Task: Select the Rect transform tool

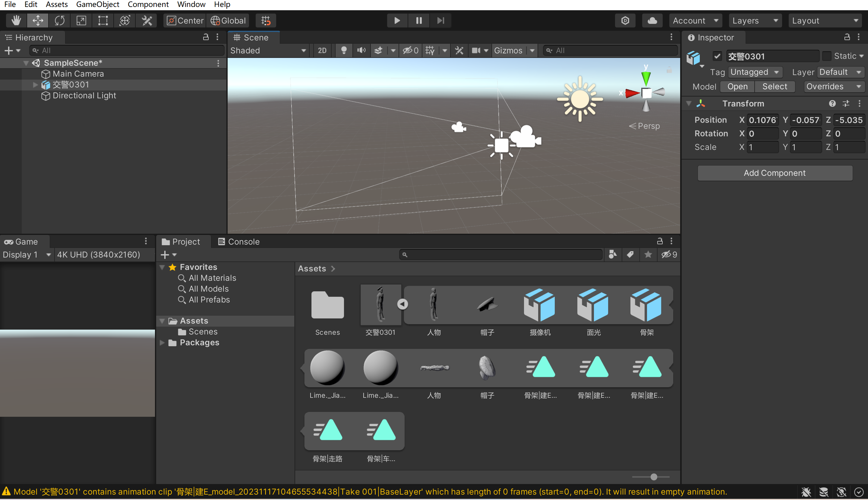Action: 103,21
